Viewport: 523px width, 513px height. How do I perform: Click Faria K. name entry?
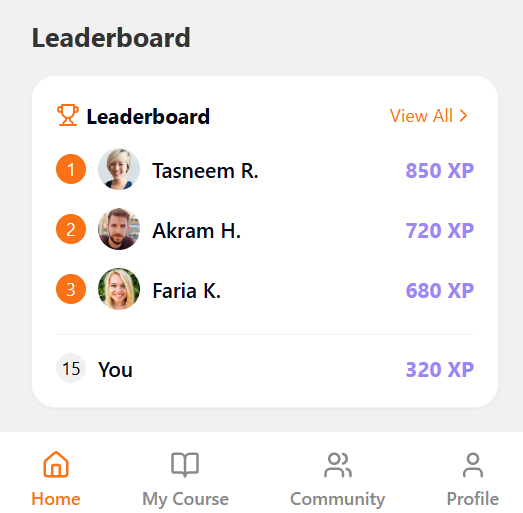[186, 291]
